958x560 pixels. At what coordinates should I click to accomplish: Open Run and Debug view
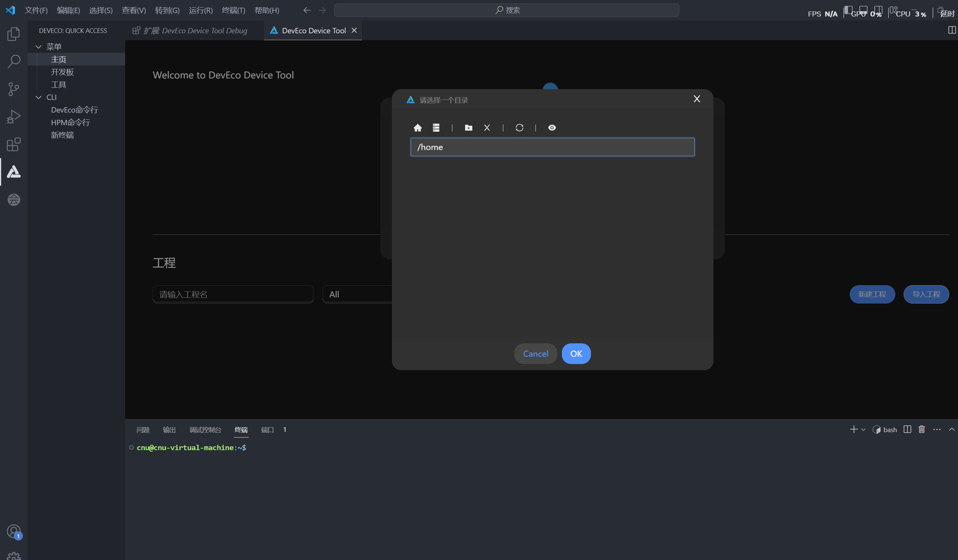click(14, 117)
